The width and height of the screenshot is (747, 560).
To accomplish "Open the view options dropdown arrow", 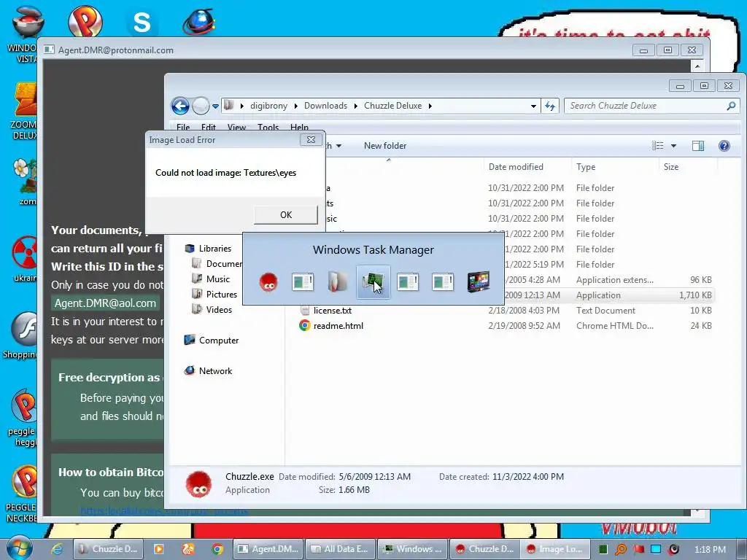I will pyautogui.click(x=673, y=146).
